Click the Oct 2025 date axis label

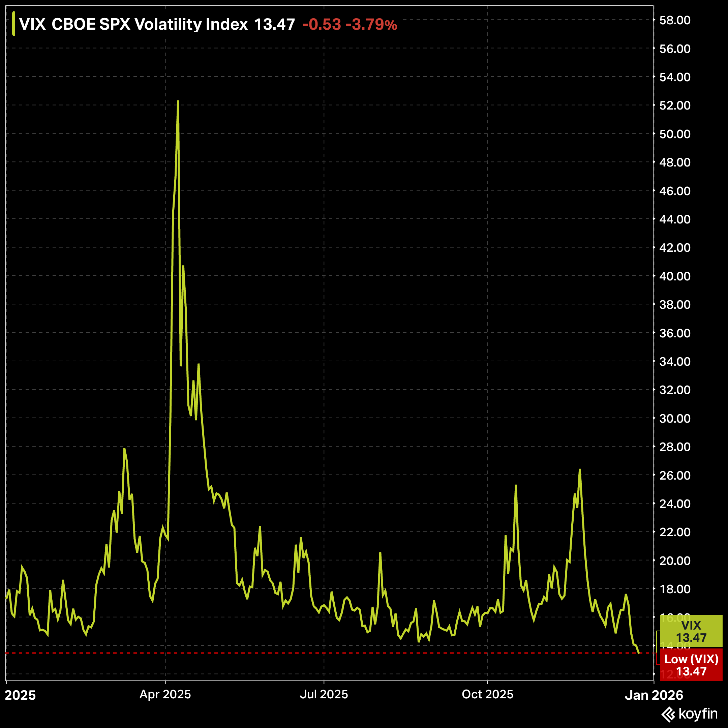pyautogui.click(x=487, y=694)
